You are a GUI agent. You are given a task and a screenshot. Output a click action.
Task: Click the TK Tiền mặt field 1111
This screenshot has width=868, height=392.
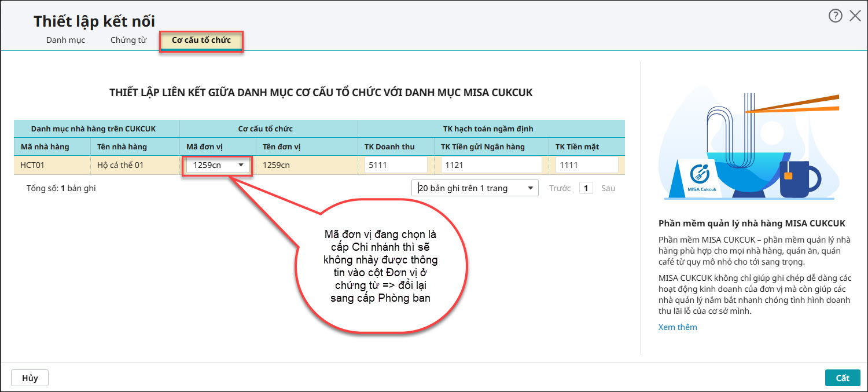pos(587,165)
